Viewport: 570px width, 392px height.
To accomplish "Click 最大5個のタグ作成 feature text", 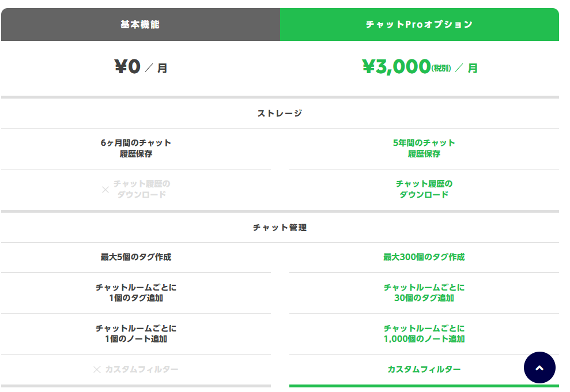I will [136, 257].
